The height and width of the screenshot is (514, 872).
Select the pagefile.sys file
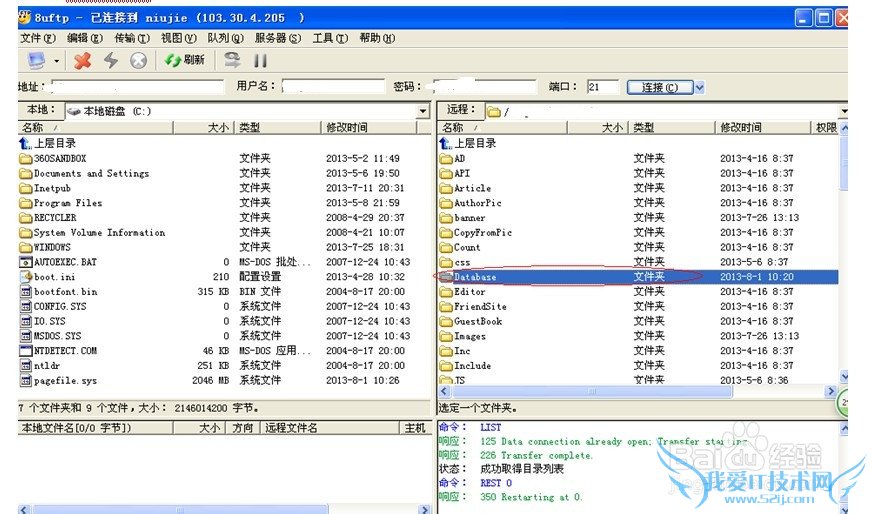(x=58, y=380)
